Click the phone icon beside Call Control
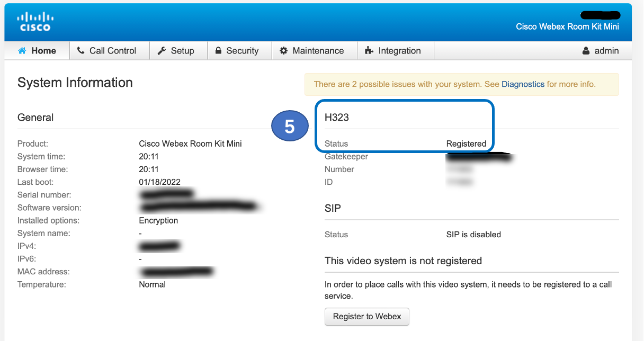644x341 pixels. point(80,51)
